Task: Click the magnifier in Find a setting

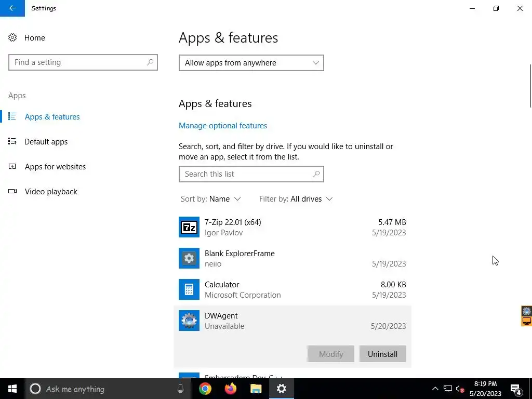Action: coord(150,62)
